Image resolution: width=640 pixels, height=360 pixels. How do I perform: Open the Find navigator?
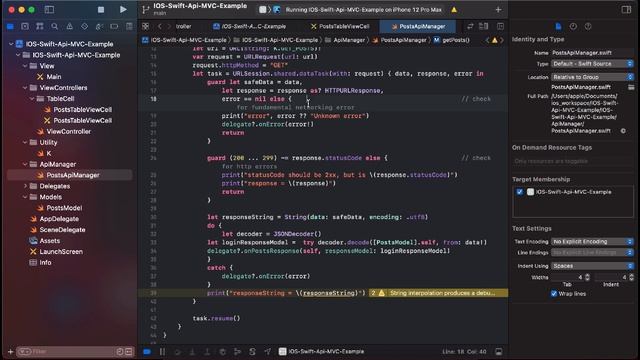54,27
